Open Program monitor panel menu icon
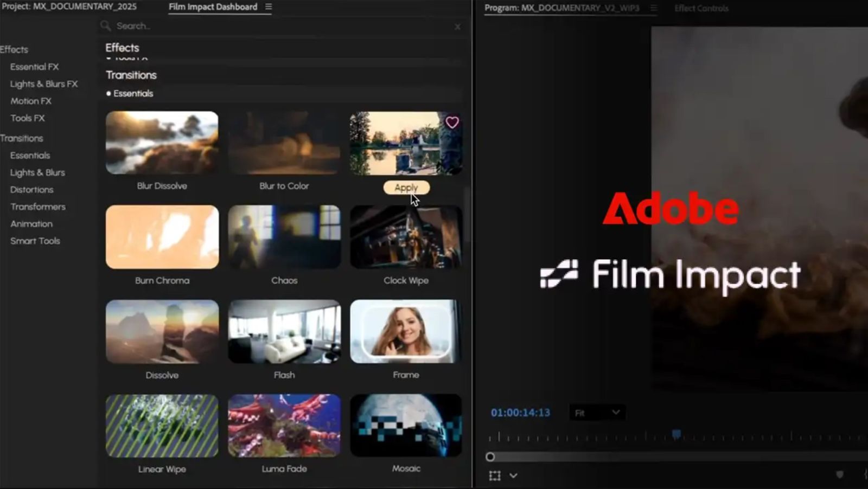868x489 pixels. (654, 8)
